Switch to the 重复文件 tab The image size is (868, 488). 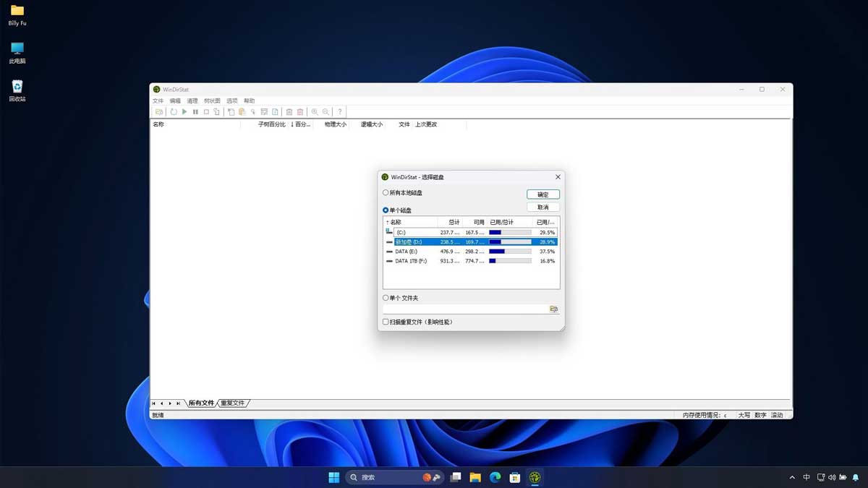233,403
